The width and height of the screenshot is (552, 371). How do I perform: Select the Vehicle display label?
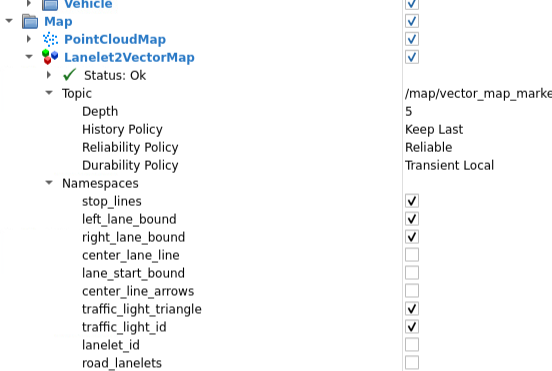[x=88, y=5]
